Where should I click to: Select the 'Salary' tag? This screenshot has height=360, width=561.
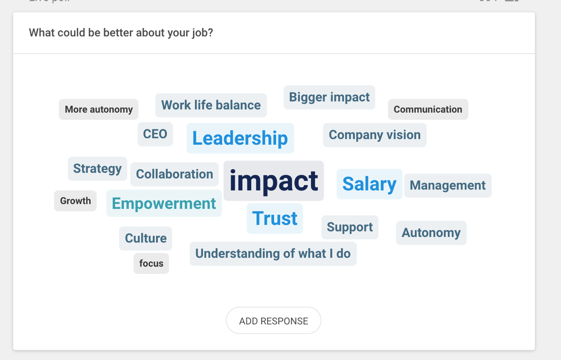click(x=369, y=184)
